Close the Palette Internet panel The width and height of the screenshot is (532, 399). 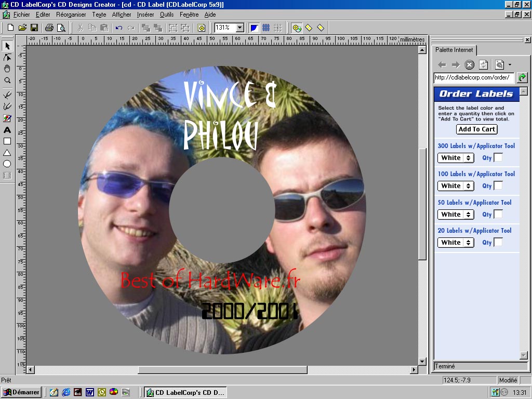[527, 40]
